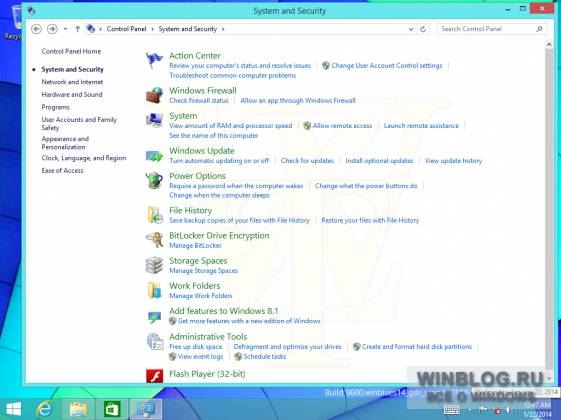The height and width of the screenshot is (420, 561).
Task: Click the Storage Spaces drives icon
Action: click(x=154, y=265)
